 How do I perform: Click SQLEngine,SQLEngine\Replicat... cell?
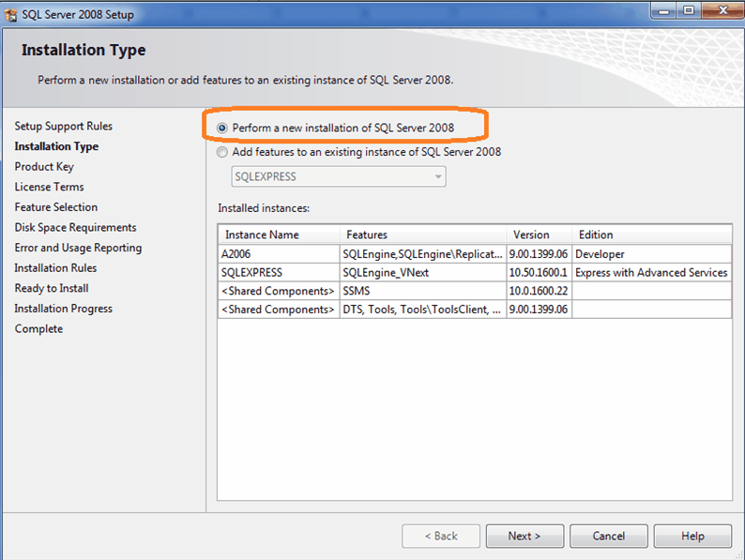coord(423,254)
